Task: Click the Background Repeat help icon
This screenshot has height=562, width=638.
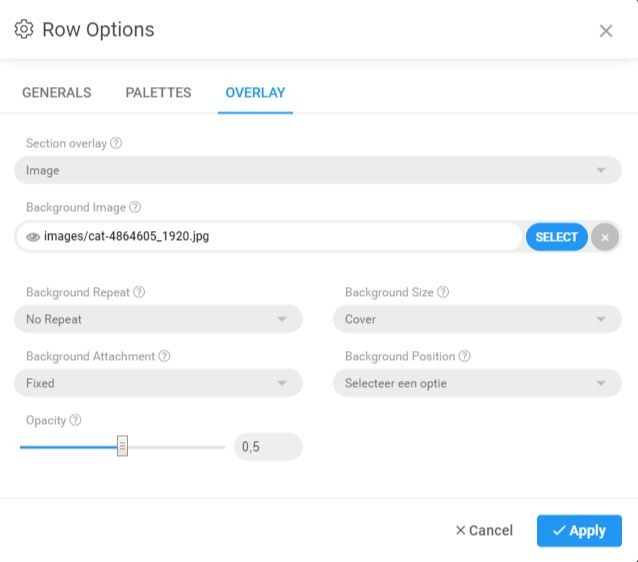Action: (x=139, y=293)
